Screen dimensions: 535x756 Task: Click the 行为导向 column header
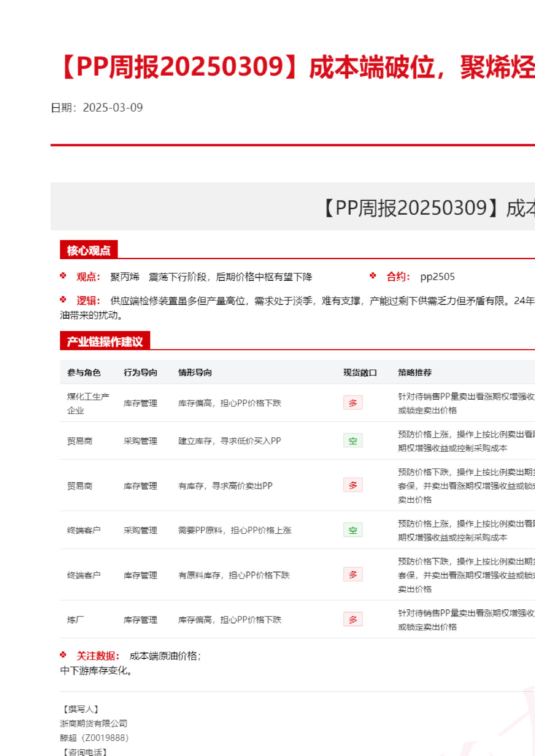pos(141,373)
